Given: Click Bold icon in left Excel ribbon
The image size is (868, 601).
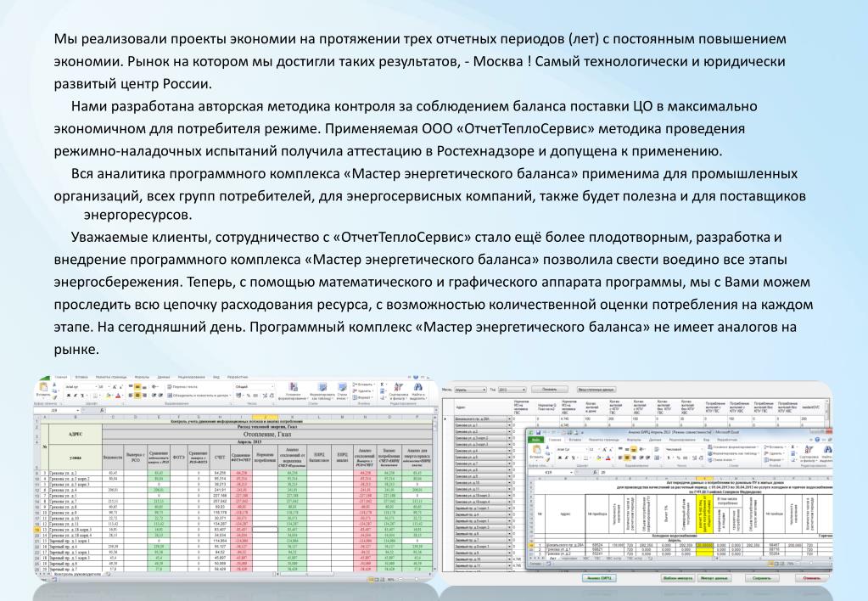Looking at the screenshot, I should [68, 396].
